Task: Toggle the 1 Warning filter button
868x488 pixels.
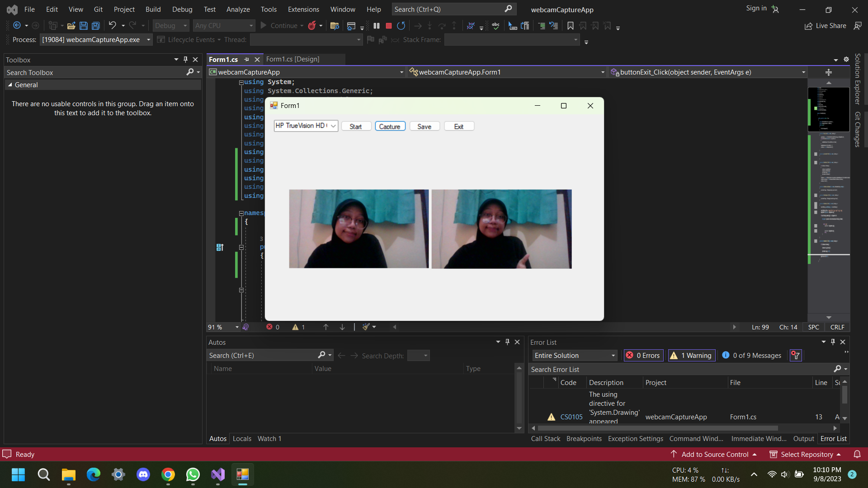Action: point(692,356)
